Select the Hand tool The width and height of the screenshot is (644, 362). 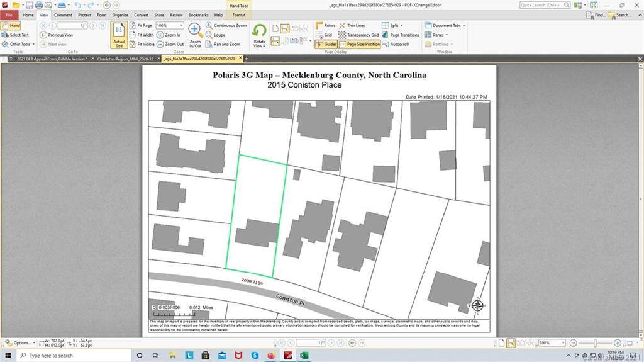tap(11, 26)
